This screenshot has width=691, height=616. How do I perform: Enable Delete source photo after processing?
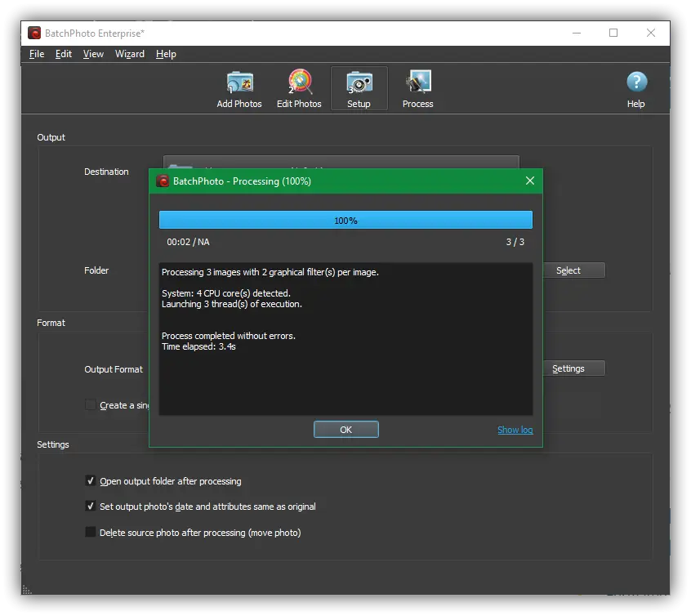[91, 532]
